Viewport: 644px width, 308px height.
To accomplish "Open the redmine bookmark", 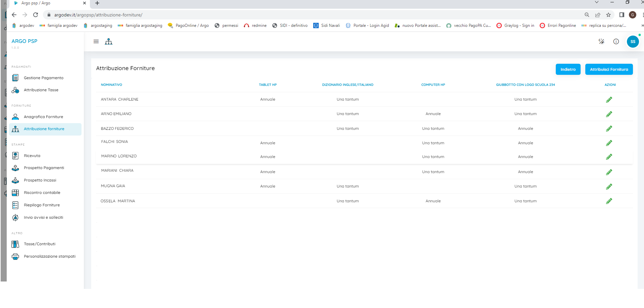I will [255, 25].
